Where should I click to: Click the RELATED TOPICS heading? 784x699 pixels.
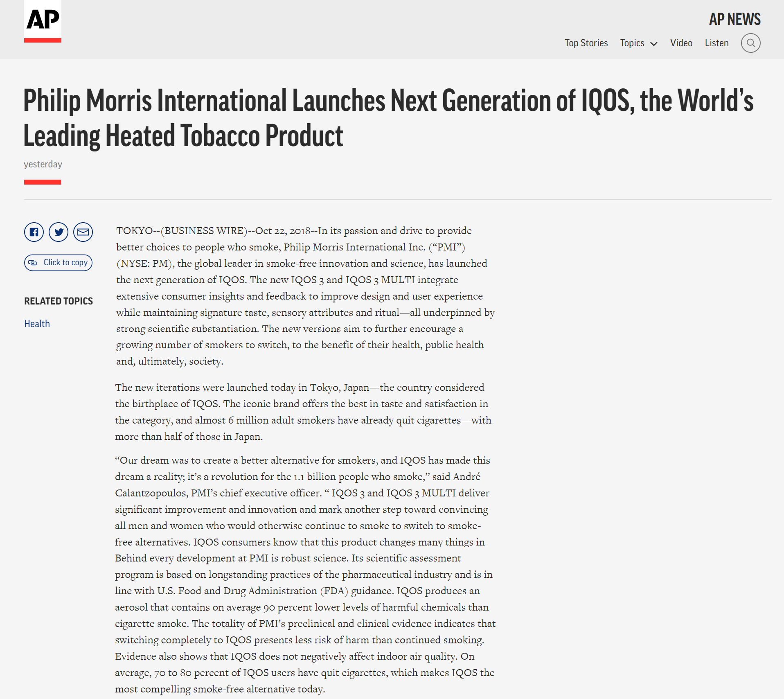point(59,301)
